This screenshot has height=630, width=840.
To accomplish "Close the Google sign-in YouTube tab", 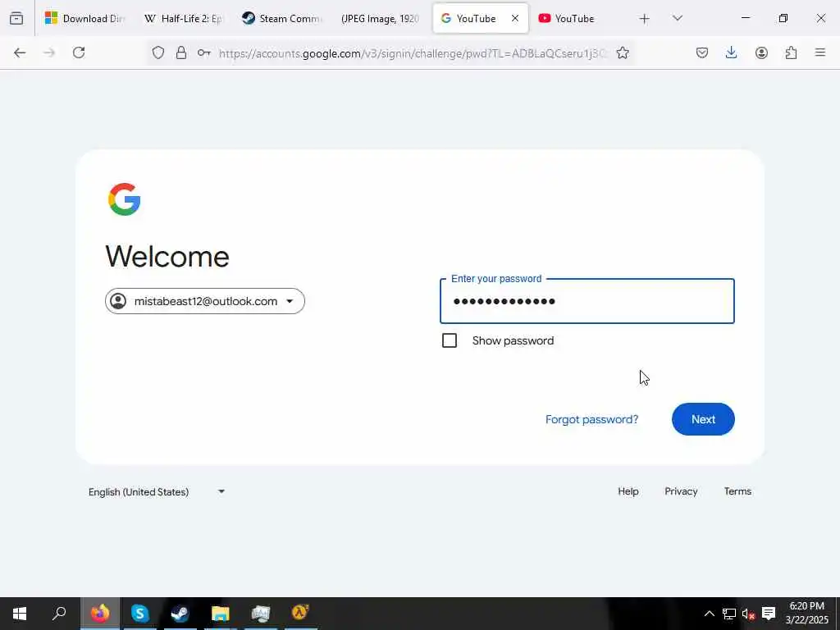I will [x=515, y=18].
